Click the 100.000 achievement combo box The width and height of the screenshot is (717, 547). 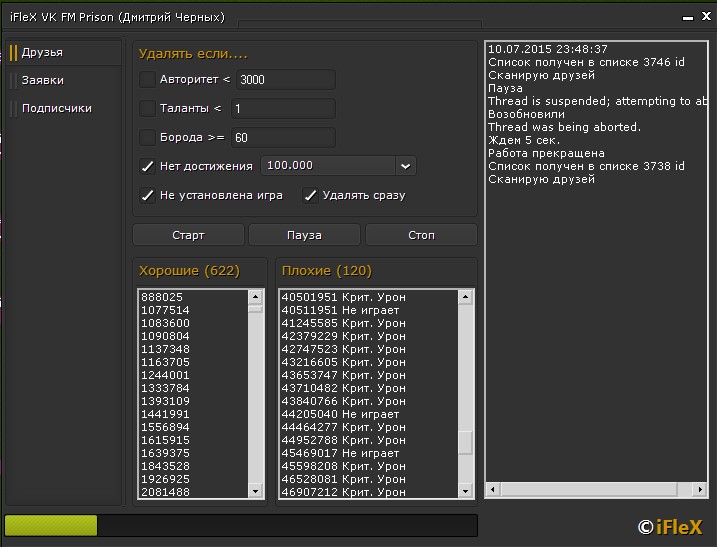point(338,166)
